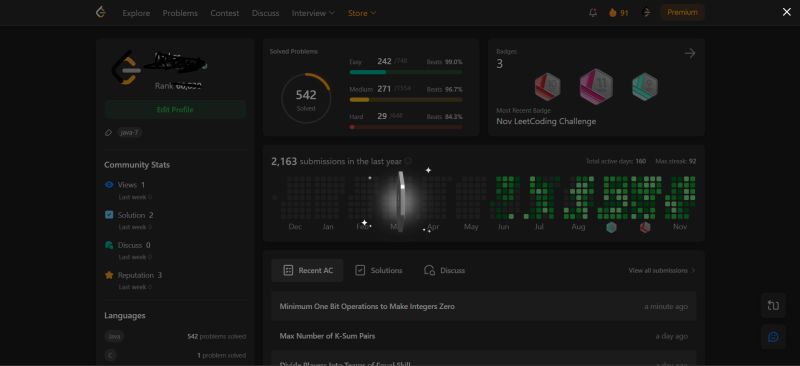Click the Easy solved progress bar
800x366 pixels.
[x=406, y=72]
